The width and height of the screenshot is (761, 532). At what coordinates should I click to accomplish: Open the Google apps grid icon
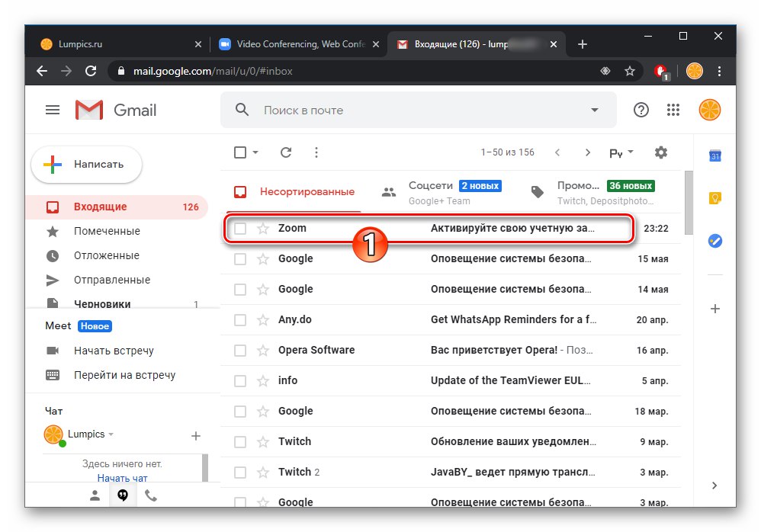(x=673, y=110)
